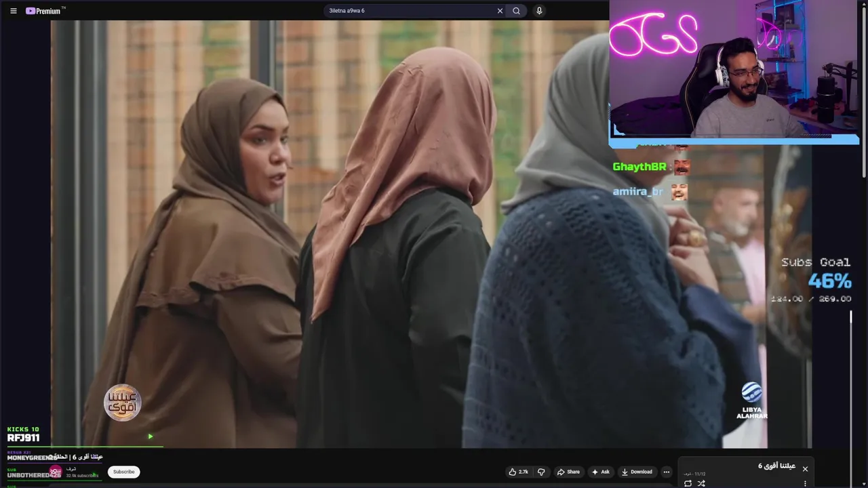
Task: Clear the search box with X
Action: point(500,11)
